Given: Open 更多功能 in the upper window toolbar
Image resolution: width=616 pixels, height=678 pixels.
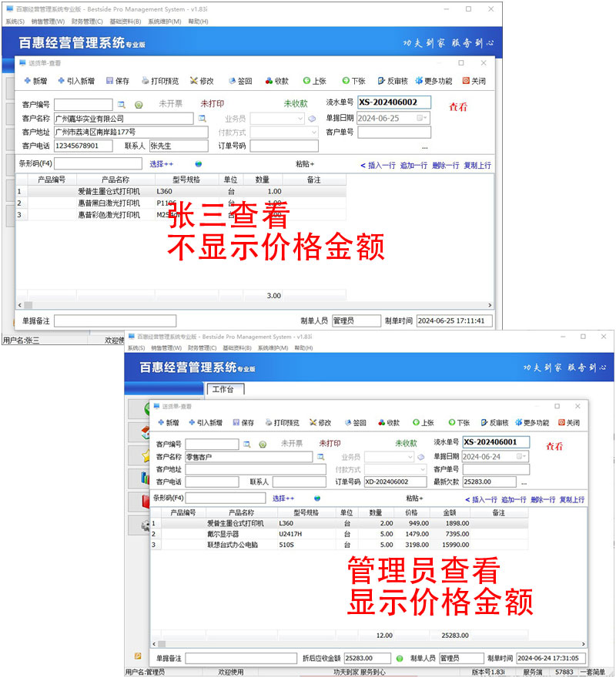Looking at the screenshot, I should 434,81.
